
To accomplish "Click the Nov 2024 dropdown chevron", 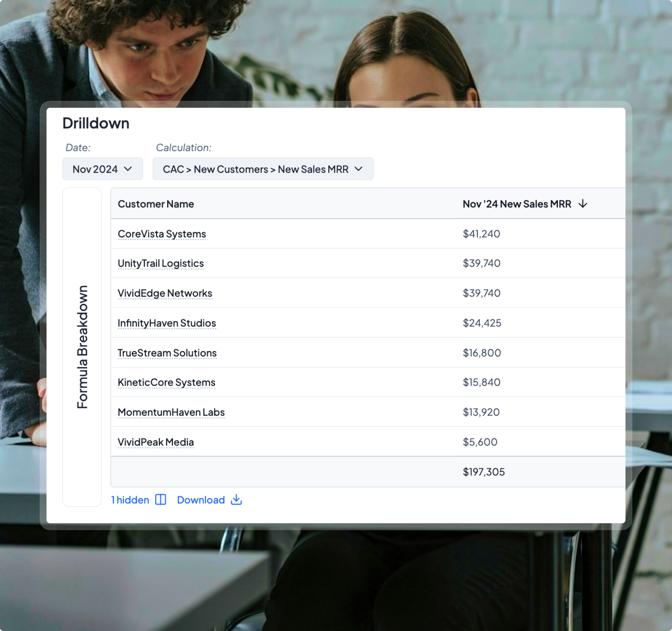I will 128,169.
